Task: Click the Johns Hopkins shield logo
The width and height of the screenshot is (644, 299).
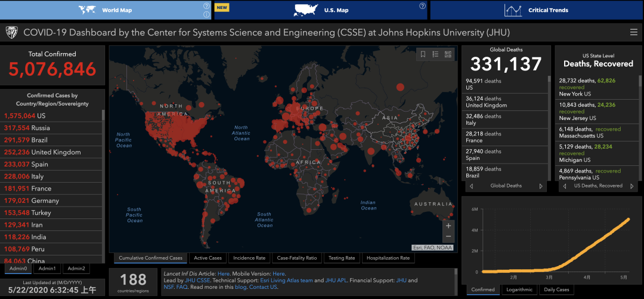Action: pos(11,32)
